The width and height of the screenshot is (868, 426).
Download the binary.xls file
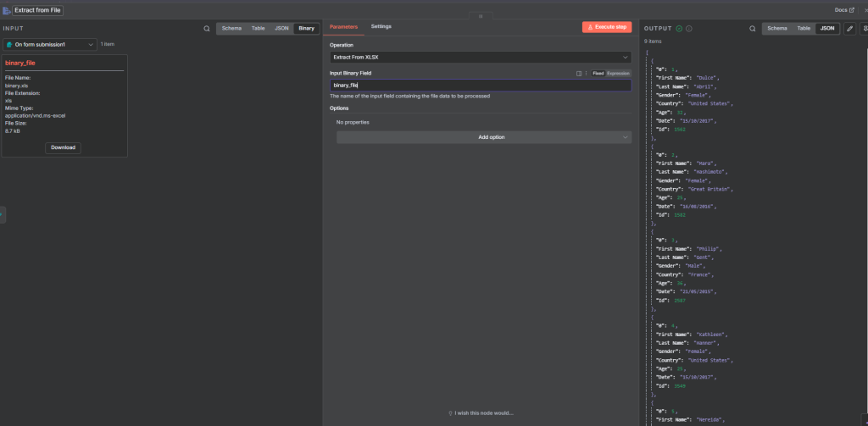[63, 147]
